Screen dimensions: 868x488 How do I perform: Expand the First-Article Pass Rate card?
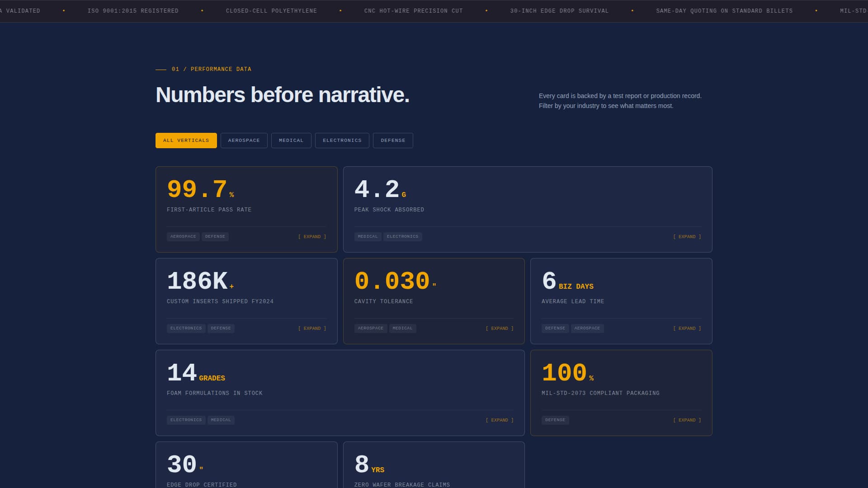coord(312,237)
